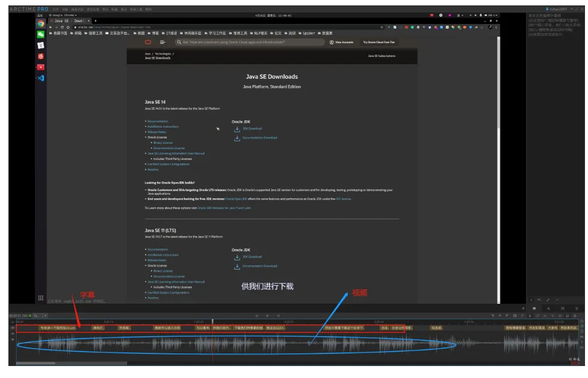This screenshot has height=378, width=588.
Task: Click the scissors cut tool in the timeline toolbar
Action: coord(545,316)
